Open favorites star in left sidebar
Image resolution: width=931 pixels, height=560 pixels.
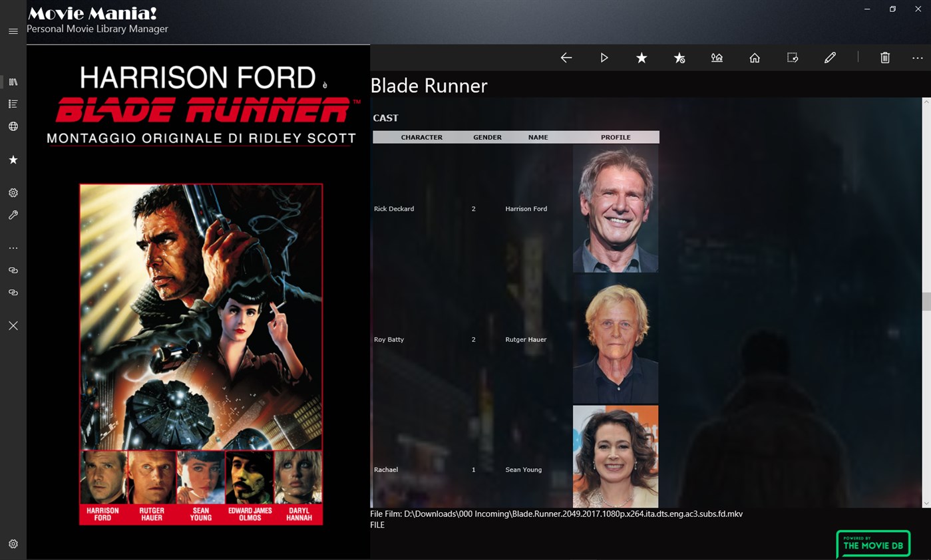[x=13, y=160]
